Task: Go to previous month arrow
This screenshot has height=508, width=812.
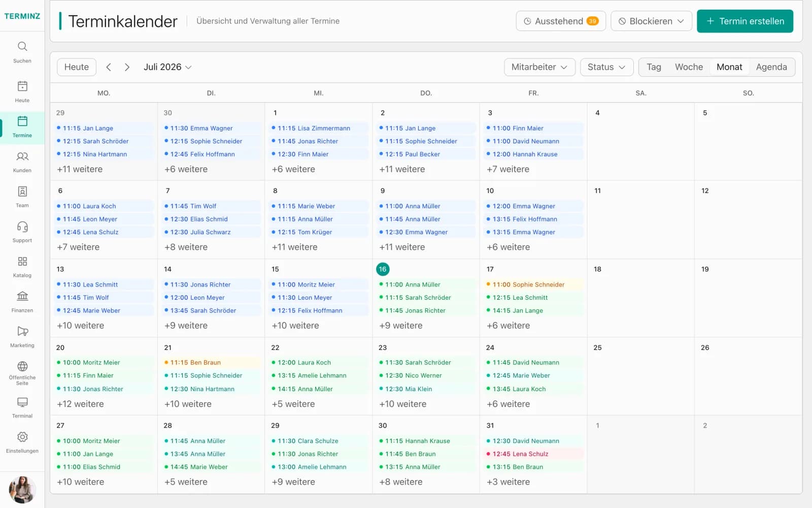Action: (x=109, y=67)
